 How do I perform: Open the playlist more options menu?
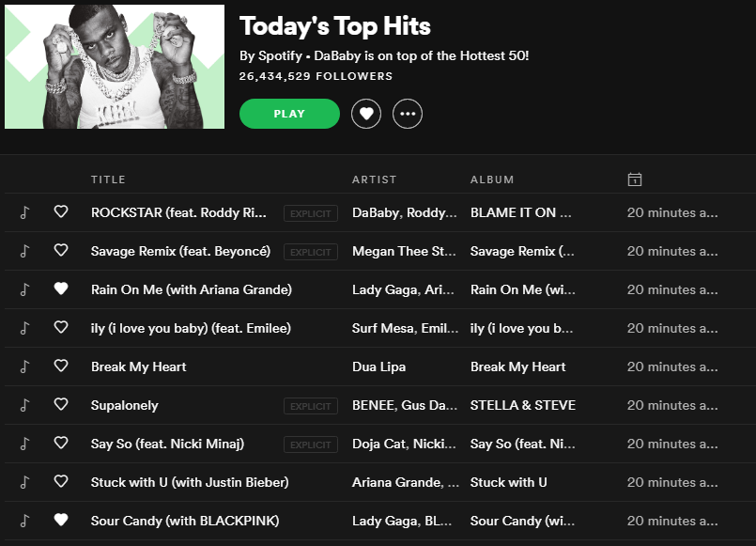pyautogui.click(x=408, y=114)
